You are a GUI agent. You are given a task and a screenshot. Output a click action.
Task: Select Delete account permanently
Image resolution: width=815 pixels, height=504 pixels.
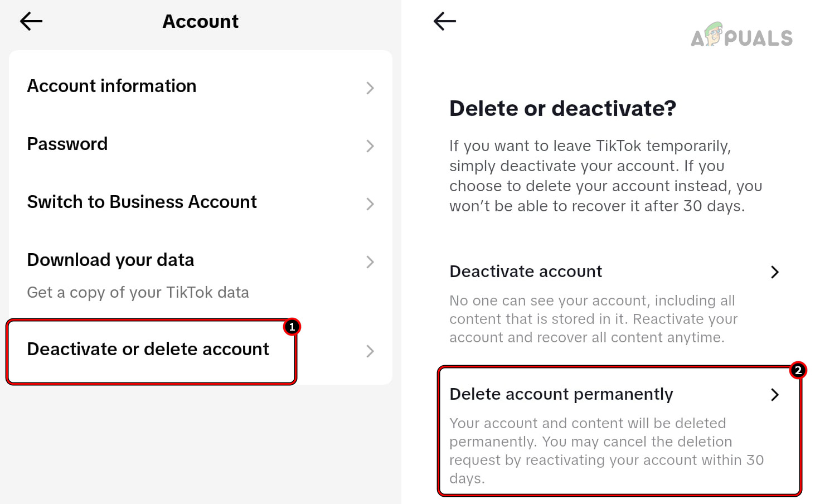[x=561, y=394]
